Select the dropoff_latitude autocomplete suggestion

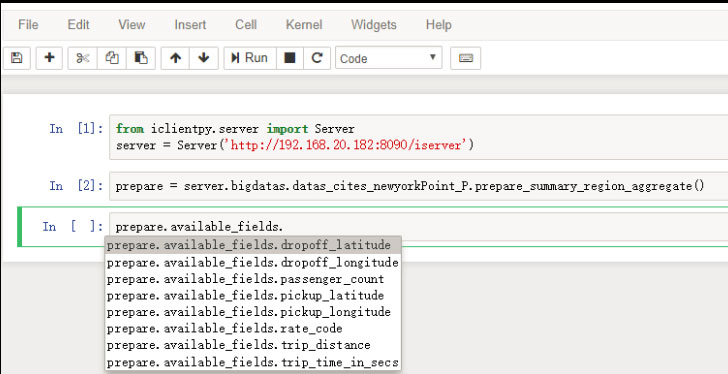point(253,245)
